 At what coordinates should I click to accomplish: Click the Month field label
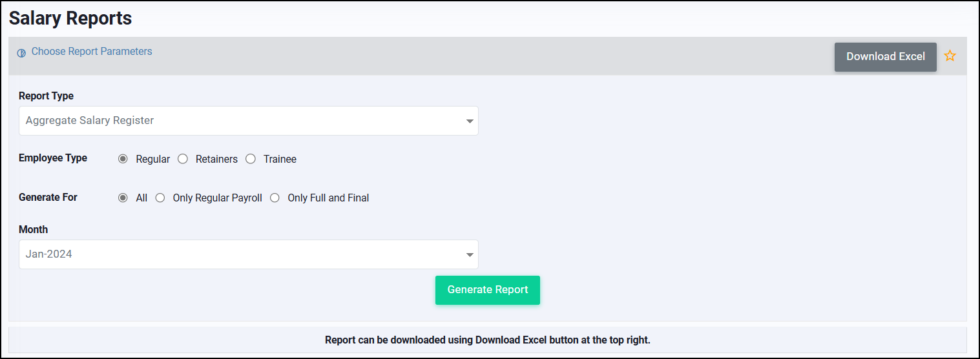point(34,230)
